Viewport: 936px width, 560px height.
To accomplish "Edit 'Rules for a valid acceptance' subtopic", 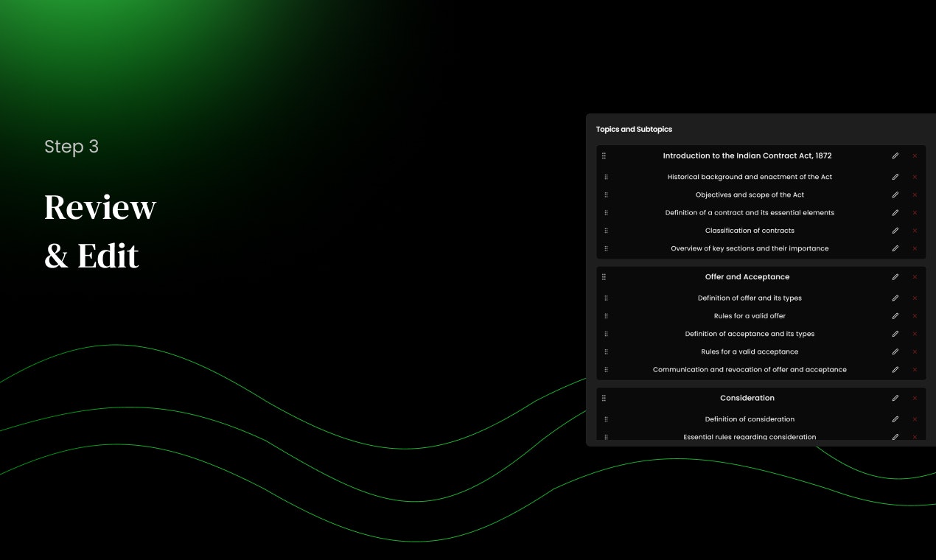I will click(x=895, y=351).
